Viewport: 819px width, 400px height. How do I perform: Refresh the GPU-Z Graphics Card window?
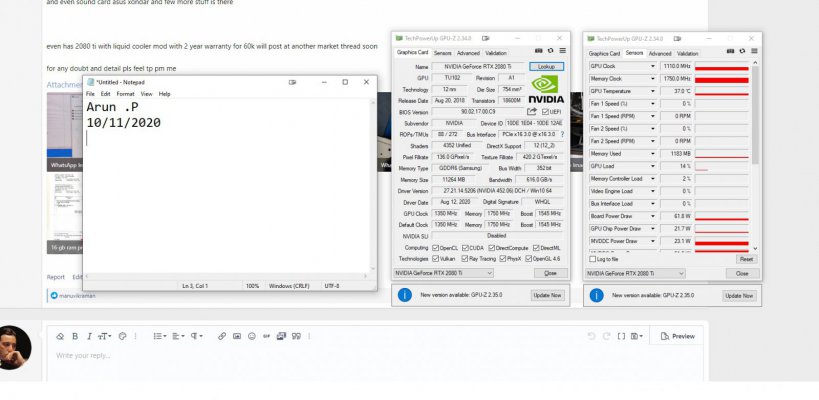coord(551,51)
